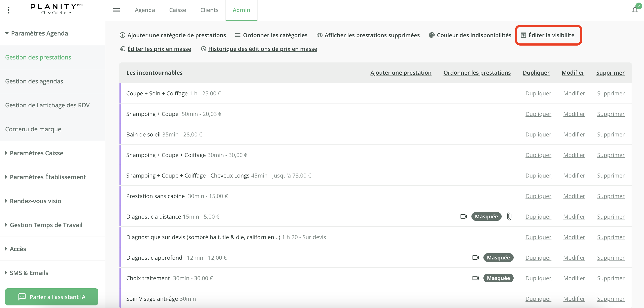Click Parler à l'assistant IA button

click(x=52, y=297)
